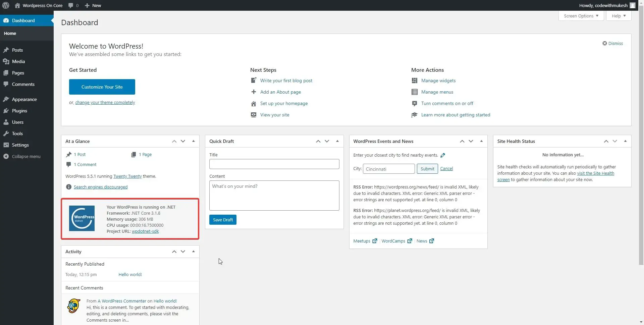This screenshot has width=644, height=325.
Task: Collapse the admin menu with its arrow icon
Action: pyautogui.click(x=6, y=156)
